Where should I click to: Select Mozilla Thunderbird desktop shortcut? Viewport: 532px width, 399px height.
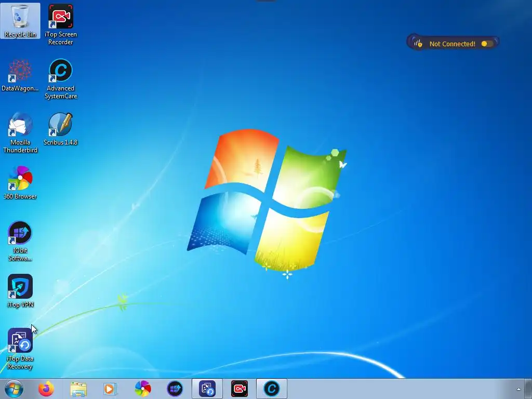[x=20, y=133]
